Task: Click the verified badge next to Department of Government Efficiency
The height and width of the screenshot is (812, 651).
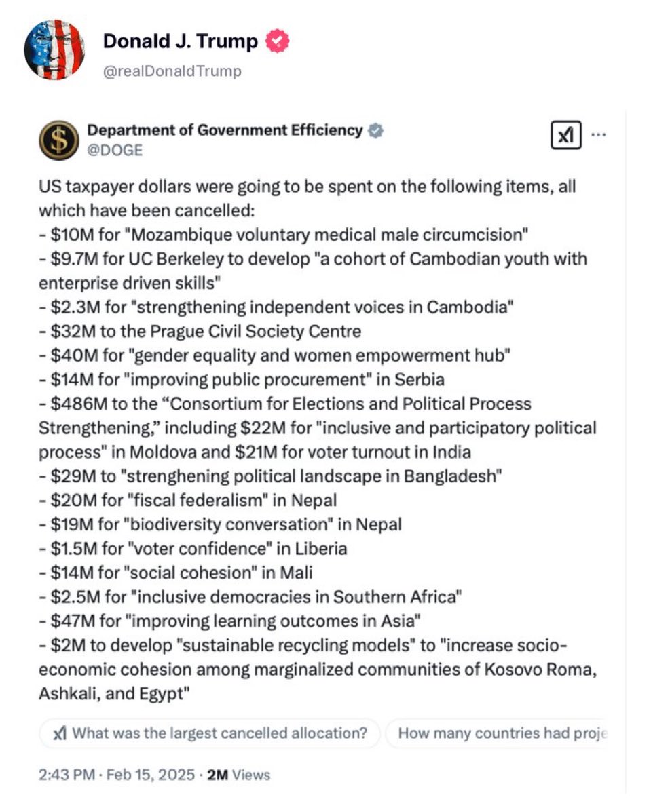Action: pyautogui.click(x=374, y=130)
